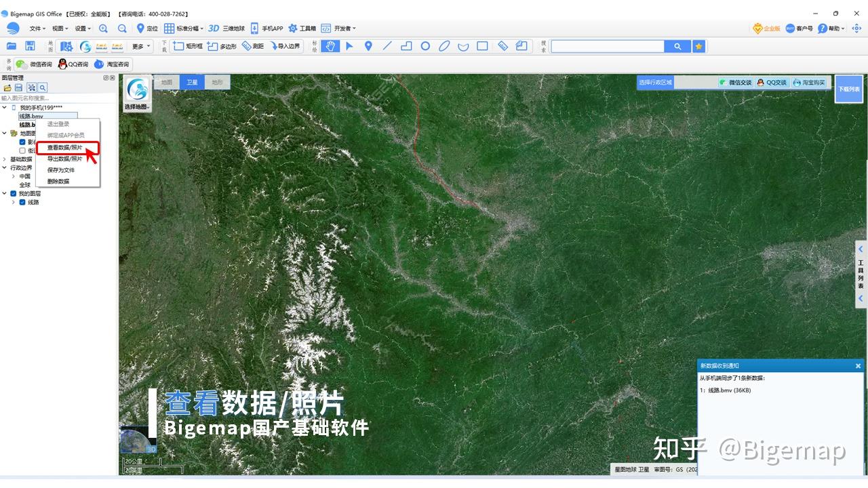Image resolution: width=868 pixels, height=488 pixels.
Task: Select the circle drawing tool
Action: tap(425, 46)
